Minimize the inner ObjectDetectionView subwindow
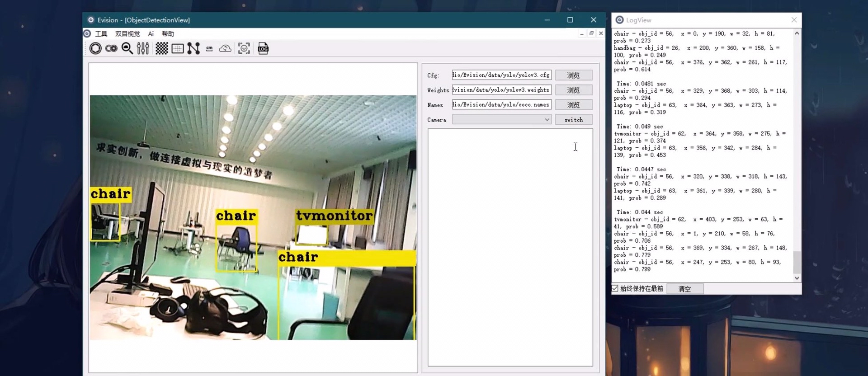Screen dimensions: 868x376 (582, 34)
